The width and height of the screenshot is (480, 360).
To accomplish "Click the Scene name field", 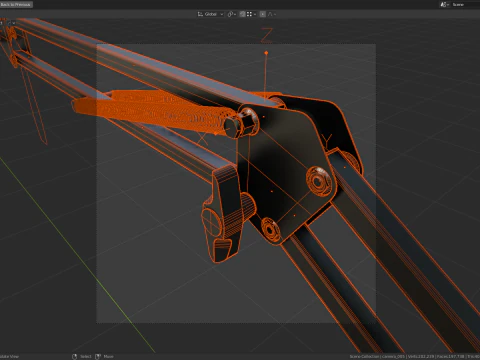I will 466,4.
